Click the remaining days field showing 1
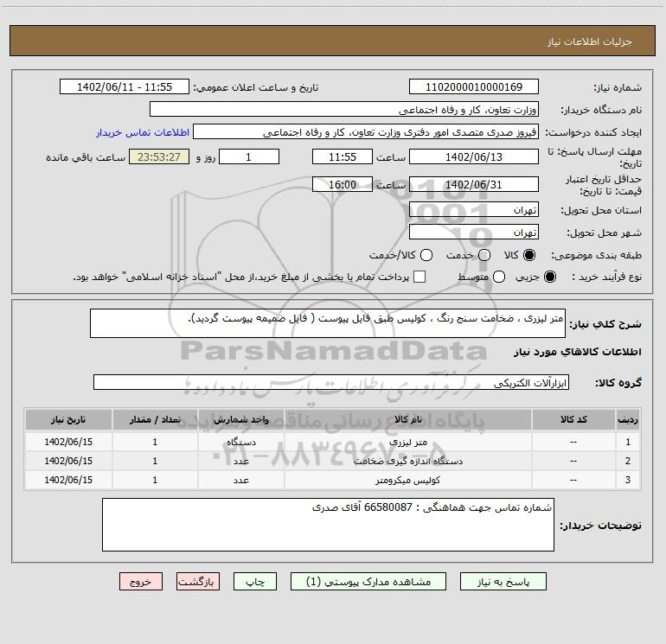Viewport: 666px width, 644px height. tap(249, 156)
